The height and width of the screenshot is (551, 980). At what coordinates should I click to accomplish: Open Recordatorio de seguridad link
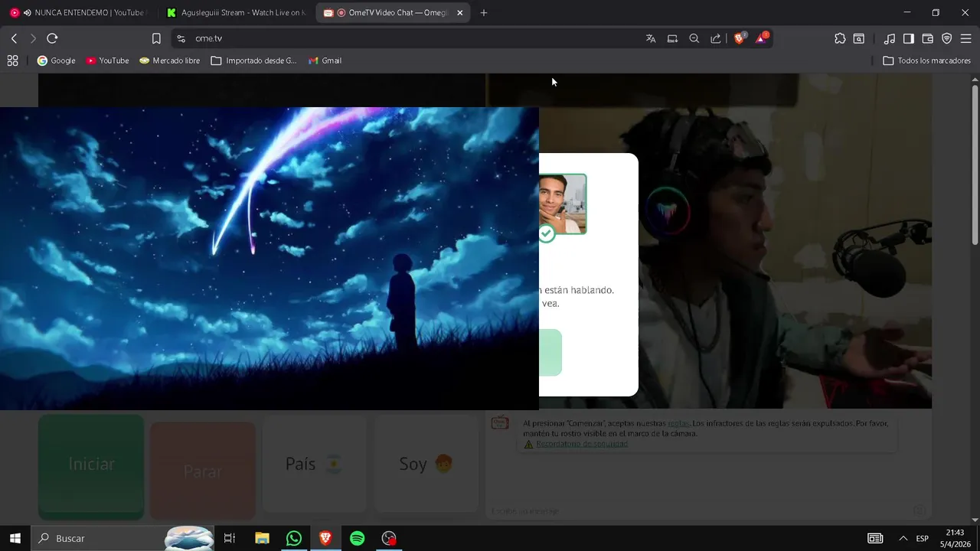[x=581, y=444]
